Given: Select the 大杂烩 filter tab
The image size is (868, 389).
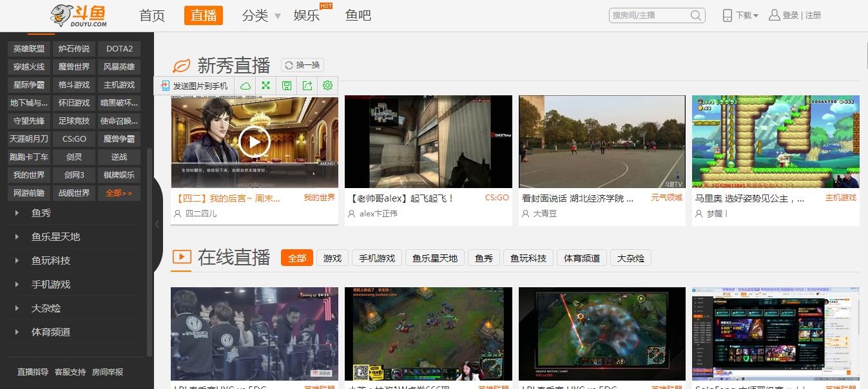Looking at the screenshot, I should [631, 258].
